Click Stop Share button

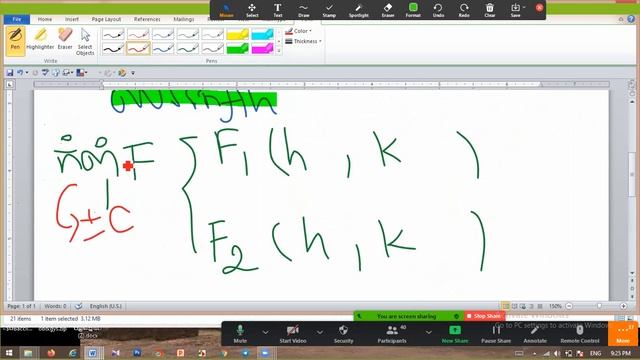[484, 316]
